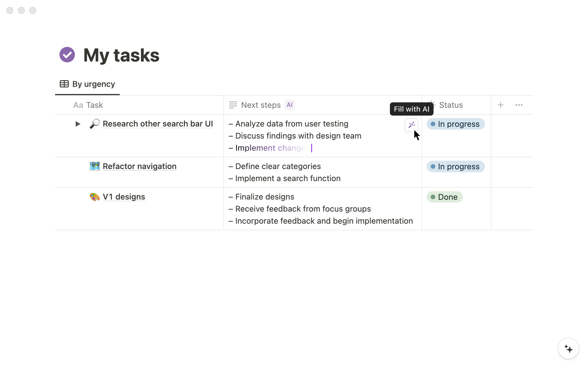Click the palette emoji of V1 designs
This screenshot has height=368, width=588.
(x=94, y=197)
